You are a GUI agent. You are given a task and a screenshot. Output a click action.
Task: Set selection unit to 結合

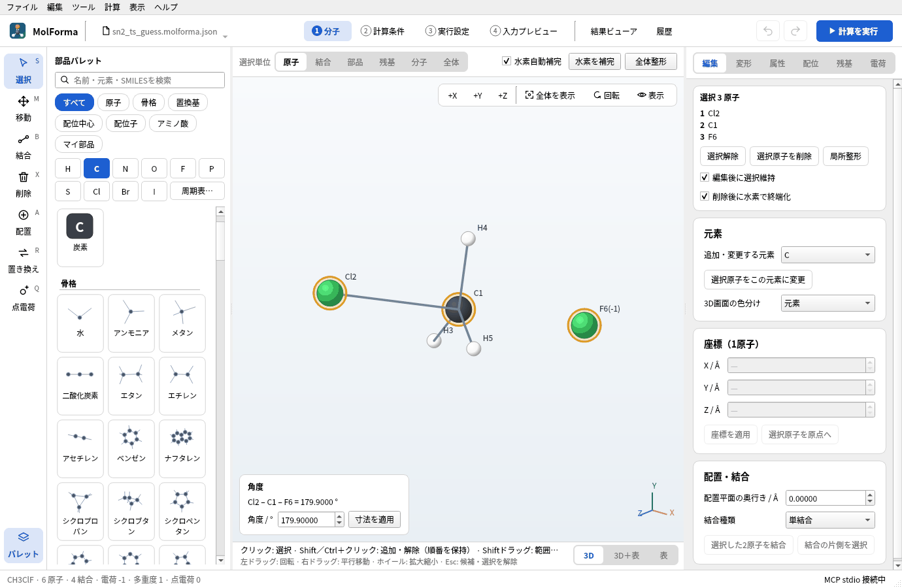pyautogui.click(x=323, y=62)
